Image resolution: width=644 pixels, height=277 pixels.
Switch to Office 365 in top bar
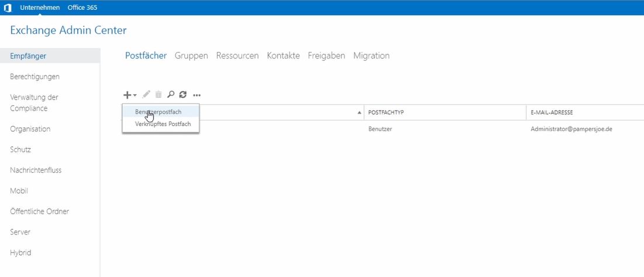pos(82,8)
